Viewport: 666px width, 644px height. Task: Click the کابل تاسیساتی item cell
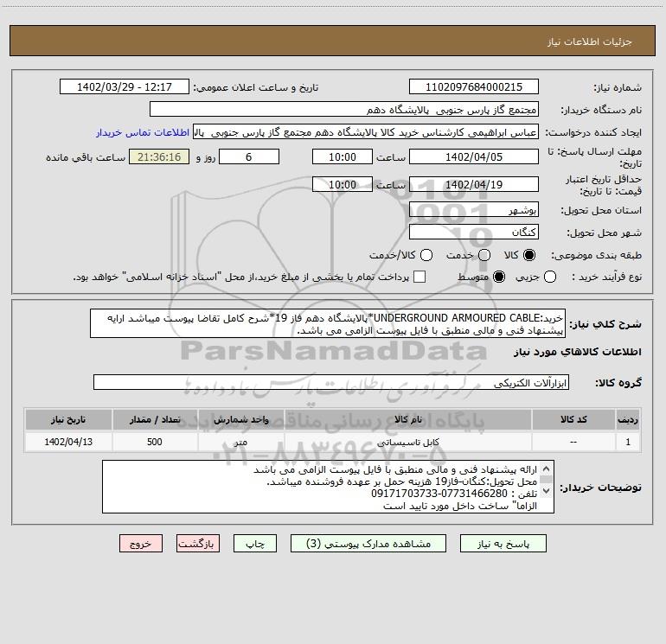coord(407,442)
